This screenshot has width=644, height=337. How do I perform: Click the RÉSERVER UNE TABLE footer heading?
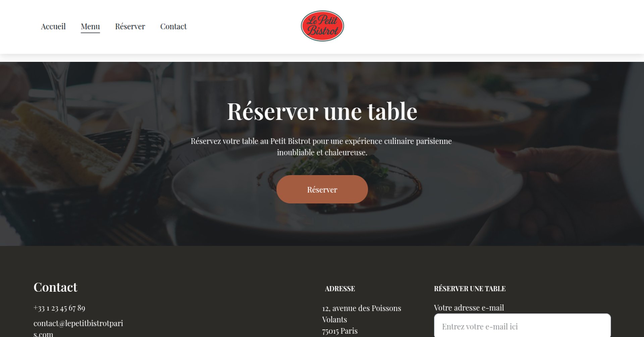(x=470, y=289)
